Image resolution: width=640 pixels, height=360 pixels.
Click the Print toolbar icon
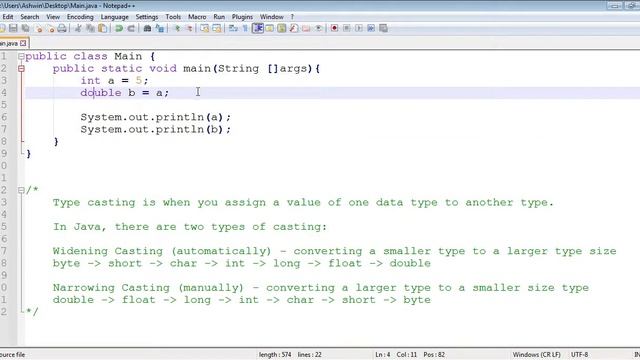(x=62, y=28)
